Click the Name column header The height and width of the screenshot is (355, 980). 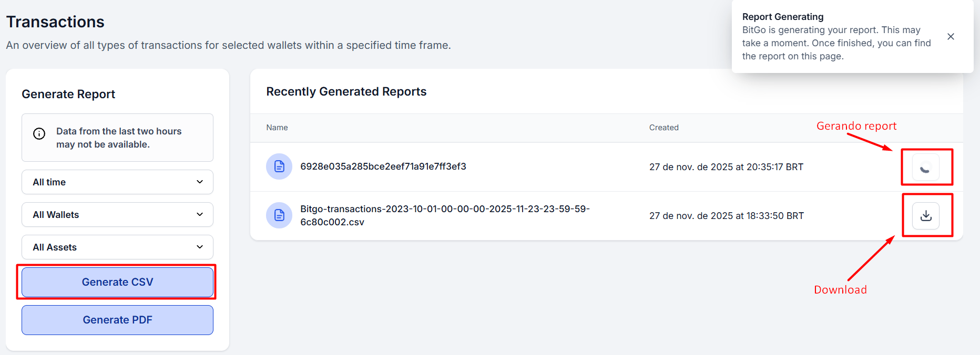click(277, 128)
